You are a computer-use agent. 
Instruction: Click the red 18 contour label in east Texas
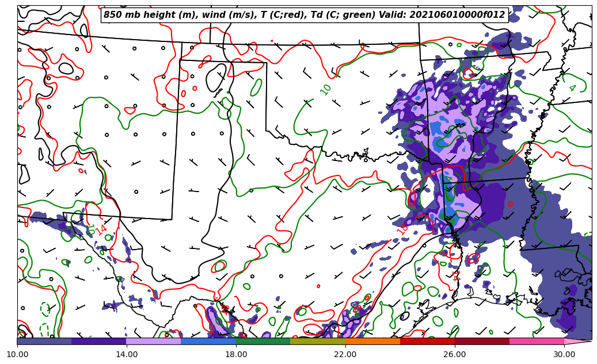(x=402, y=229)
